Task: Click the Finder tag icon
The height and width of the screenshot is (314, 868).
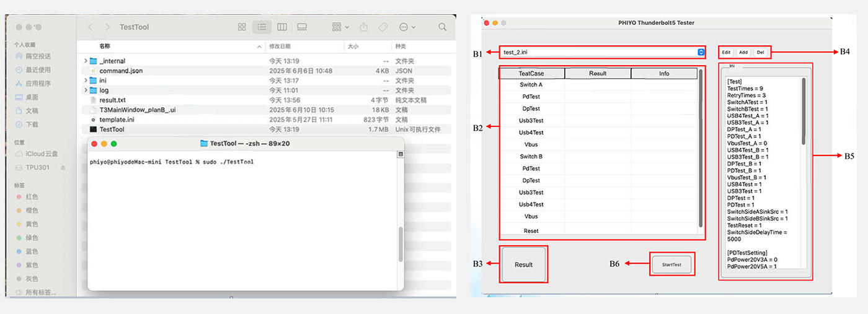Action: pos(383,27)
